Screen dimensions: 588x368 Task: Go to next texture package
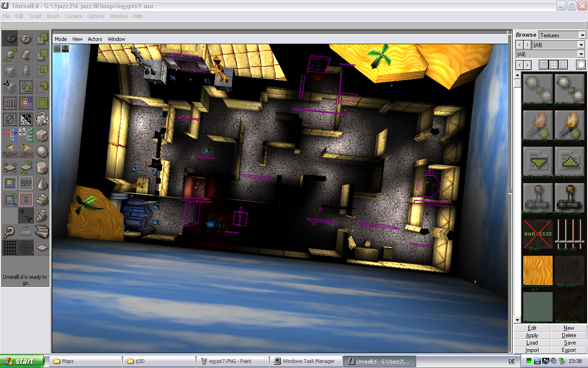coord(527,45)
